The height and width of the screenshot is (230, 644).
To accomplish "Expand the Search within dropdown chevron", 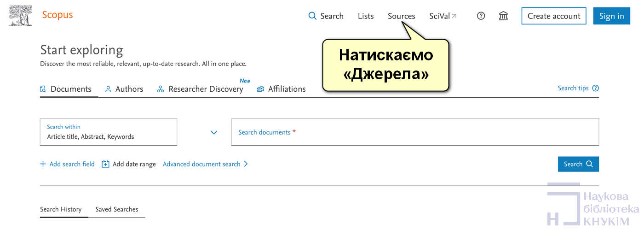I will [x=213, y=132].
